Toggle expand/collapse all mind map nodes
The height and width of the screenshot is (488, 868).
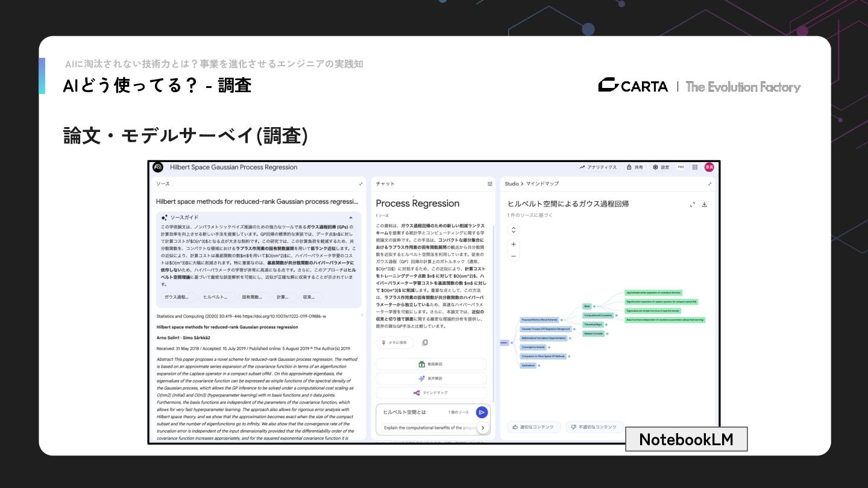[x=513, y=230]
